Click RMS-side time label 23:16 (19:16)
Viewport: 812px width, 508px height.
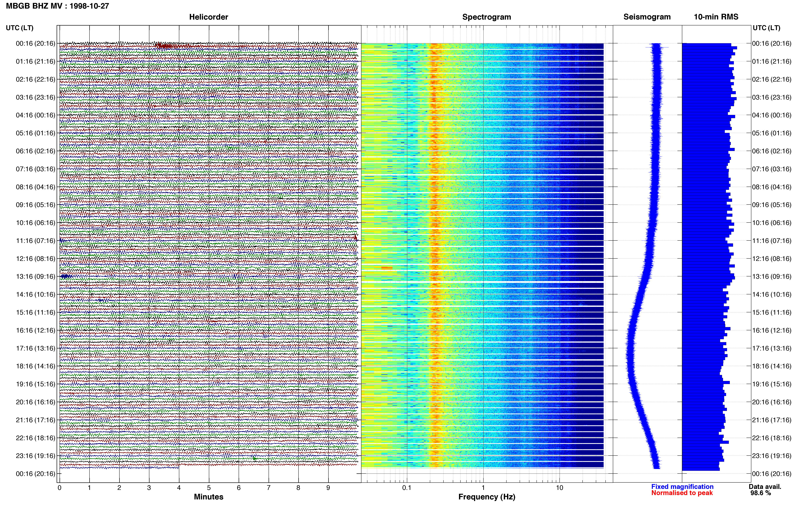[772, 456]
